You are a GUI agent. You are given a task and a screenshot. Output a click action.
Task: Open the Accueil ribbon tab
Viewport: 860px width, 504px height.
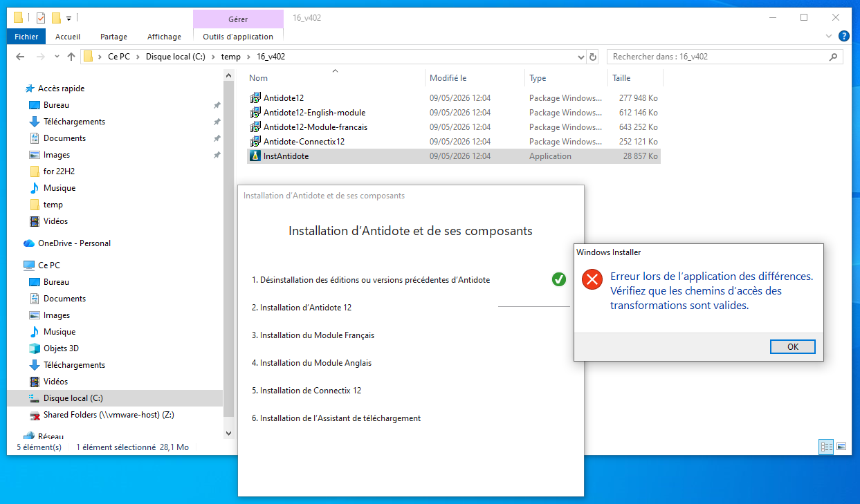click(68, 37)
